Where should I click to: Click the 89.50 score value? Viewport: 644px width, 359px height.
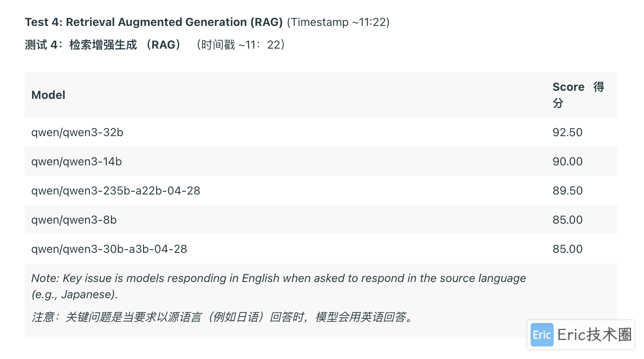coord(567,190)
